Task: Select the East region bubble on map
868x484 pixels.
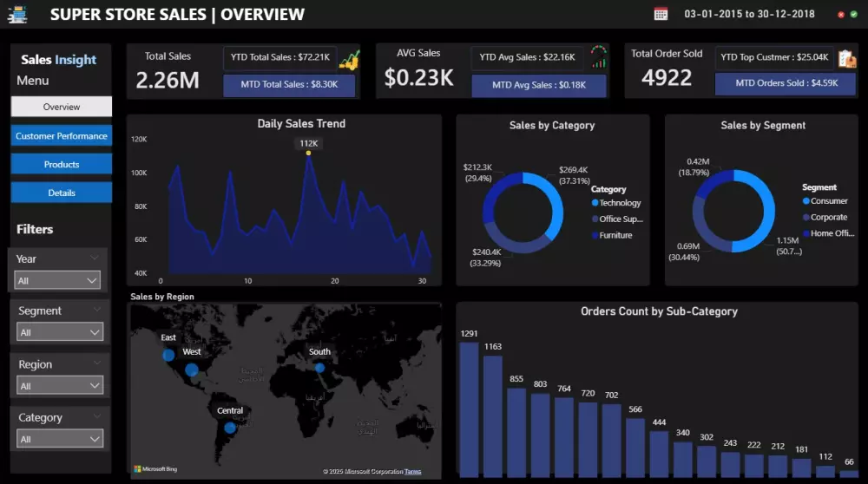Action: point(168,355)
